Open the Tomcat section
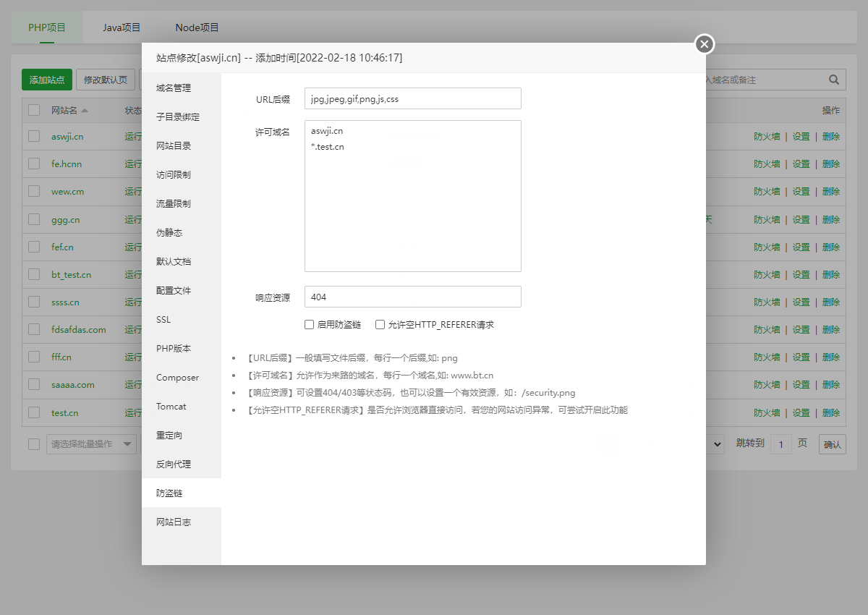Viewport: 868px width, 615px height. click(x=170, y=406)
